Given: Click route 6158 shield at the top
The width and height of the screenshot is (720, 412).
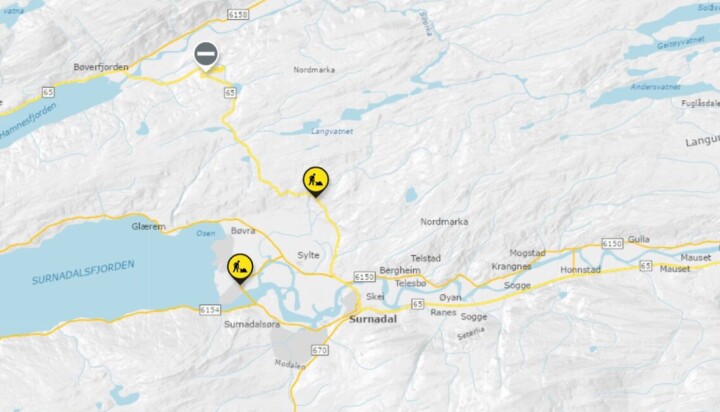Looking at the screenshot, I should pyautogui.click(x=238, y=15).
